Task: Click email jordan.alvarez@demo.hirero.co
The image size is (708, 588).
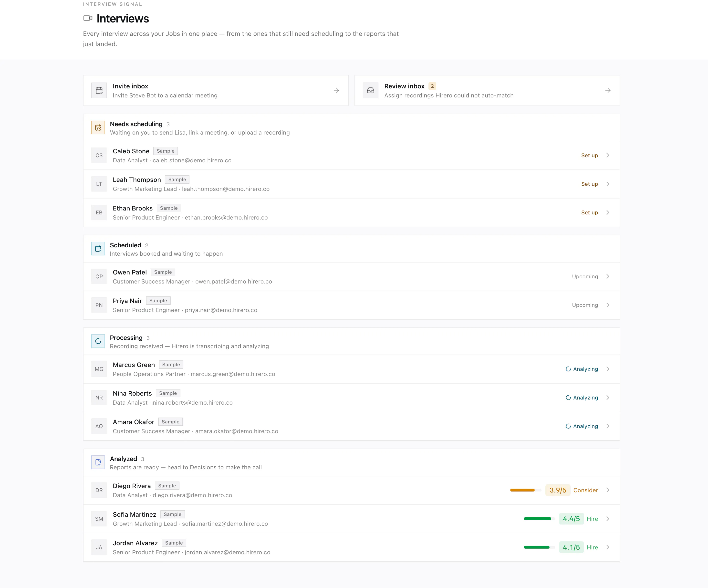Action: [228, 552]
